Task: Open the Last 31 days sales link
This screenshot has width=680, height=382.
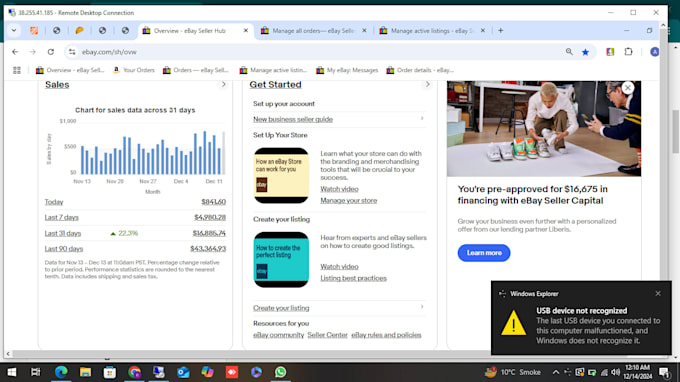Action: point(63,233)
